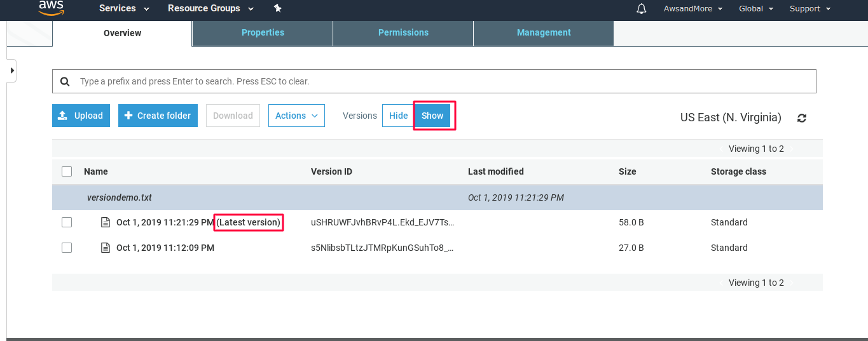Expand the left side panel arrow

(11, 70)
